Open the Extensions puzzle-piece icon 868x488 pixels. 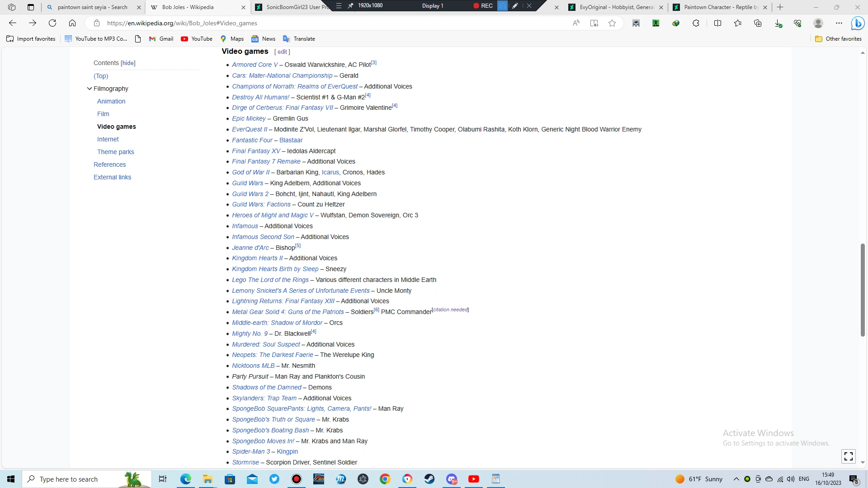[696, 23]
